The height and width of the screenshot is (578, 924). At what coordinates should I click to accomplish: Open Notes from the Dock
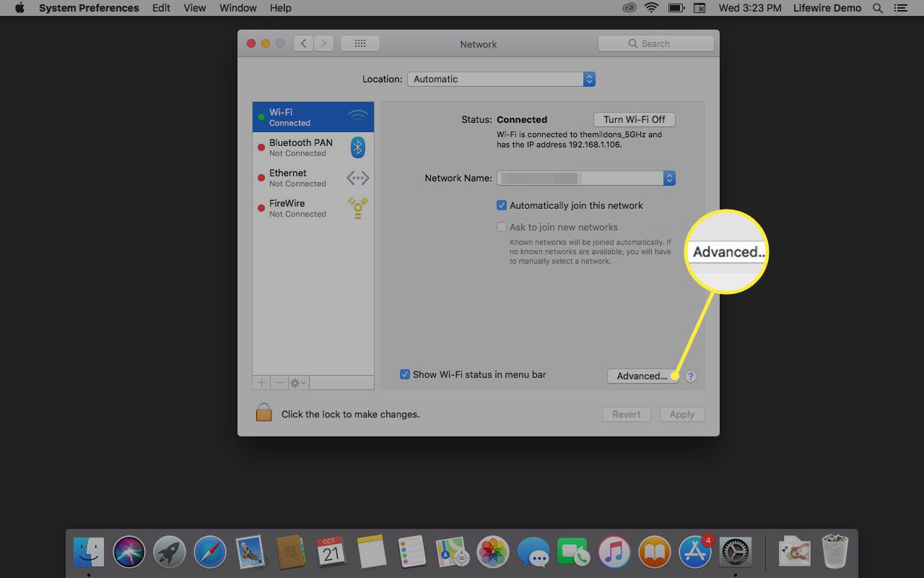372,553
